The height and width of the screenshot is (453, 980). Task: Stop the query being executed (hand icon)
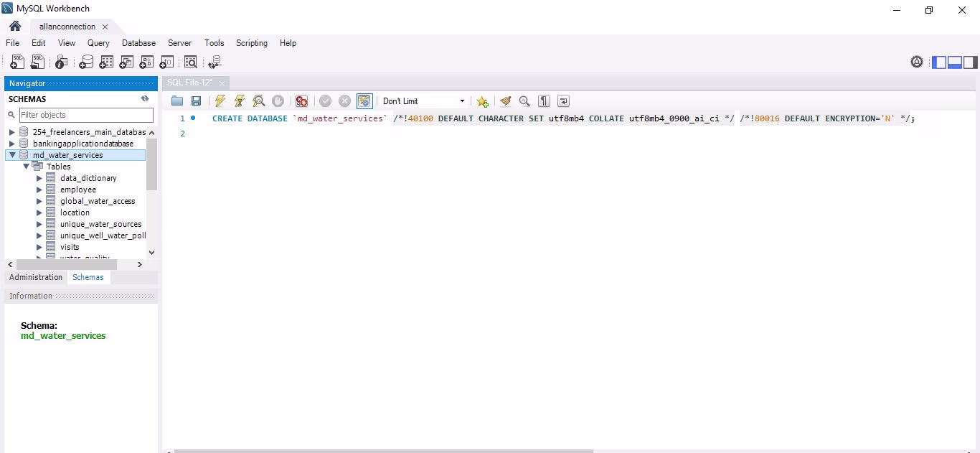pyautogui.click(x=278, y=101)
